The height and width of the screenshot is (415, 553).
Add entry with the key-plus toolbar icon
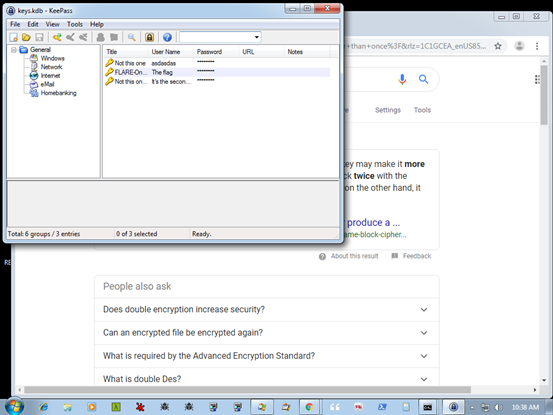(x=57, y=37)
